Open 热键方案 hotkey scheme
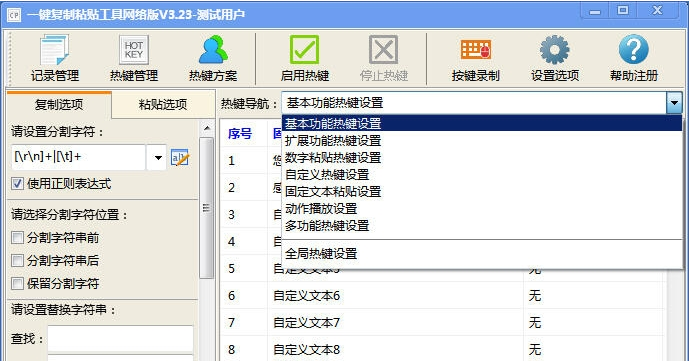This screenshot has width=693, height=361. pyautogui.click(x=213, y=59)
